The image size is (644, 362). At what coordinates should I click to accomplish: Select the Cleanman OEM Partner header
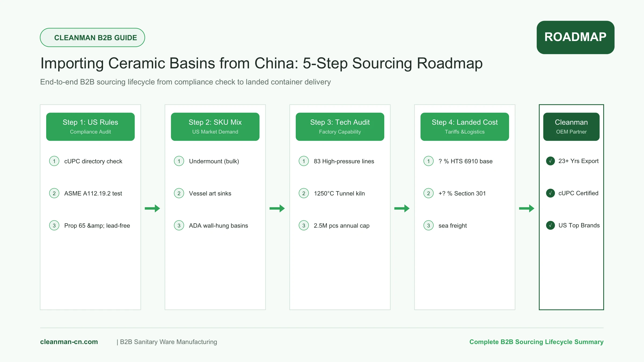[x=571, y=127]
